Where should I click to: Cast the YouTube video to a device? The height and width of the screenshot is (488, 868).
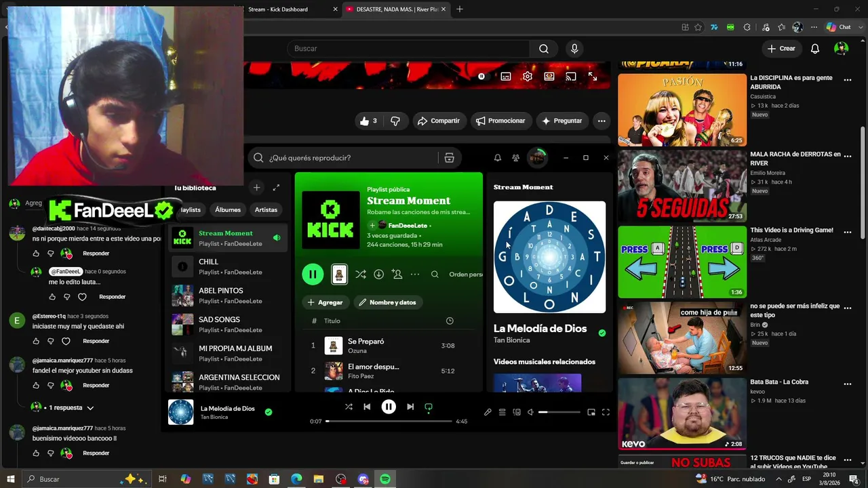(x=570, y=77)
